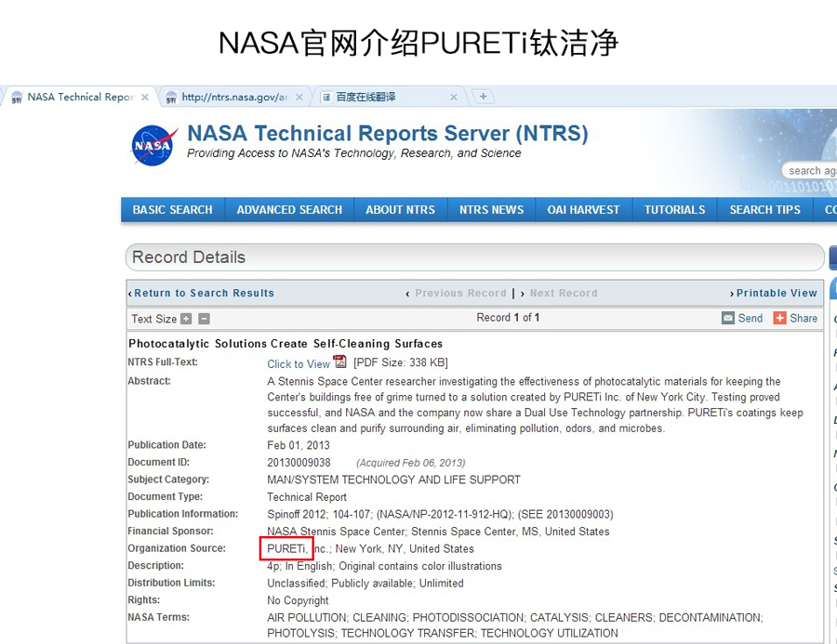Click the AIR POLLUTION NASA terms line
Image resolution: width=837 pixels, height=644 pixels.
point(515,617)
